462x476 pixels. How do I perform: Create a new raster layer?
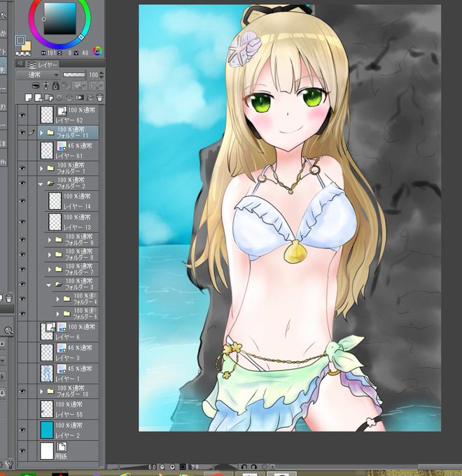pyautogui.click(x=29, y=97)
